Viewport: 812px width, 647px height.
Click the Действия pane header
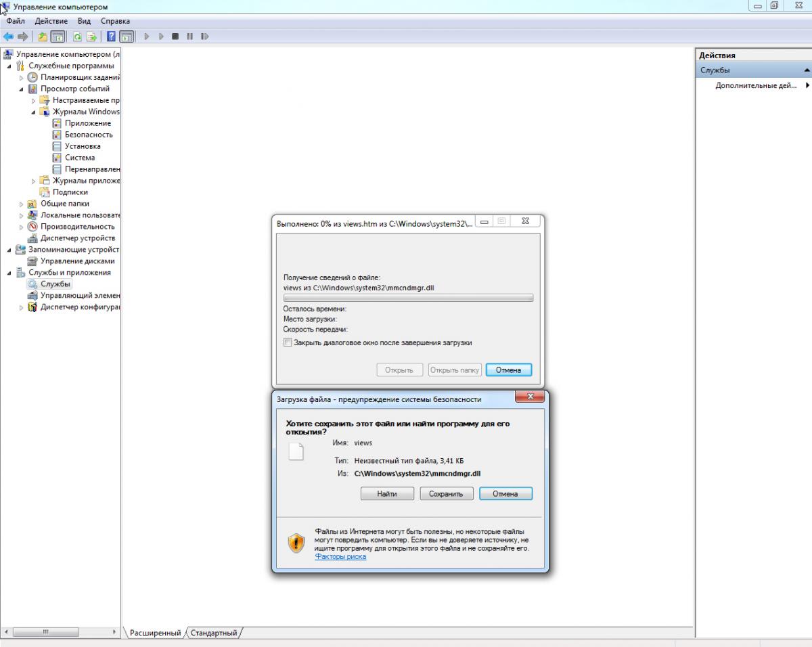754,55
